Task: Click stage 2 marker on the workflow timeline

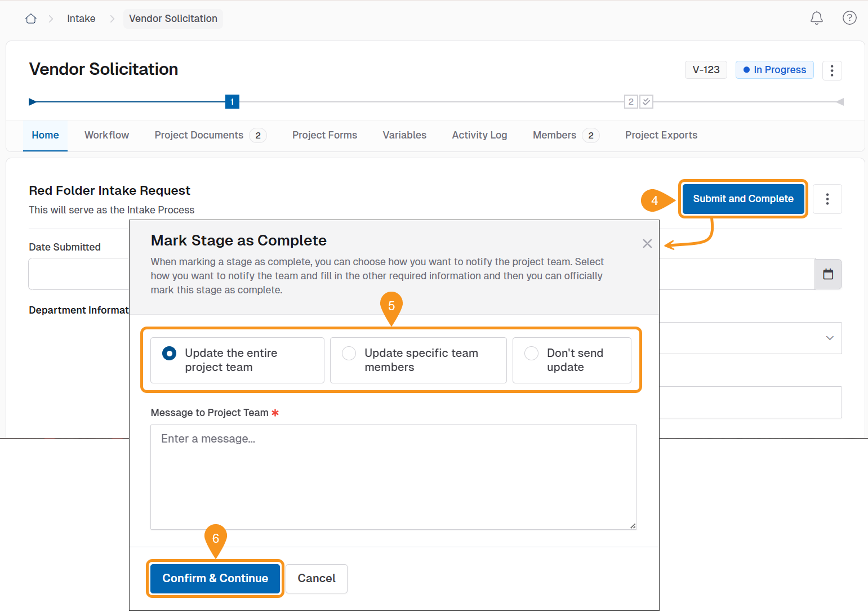Action: coord(631,101)
